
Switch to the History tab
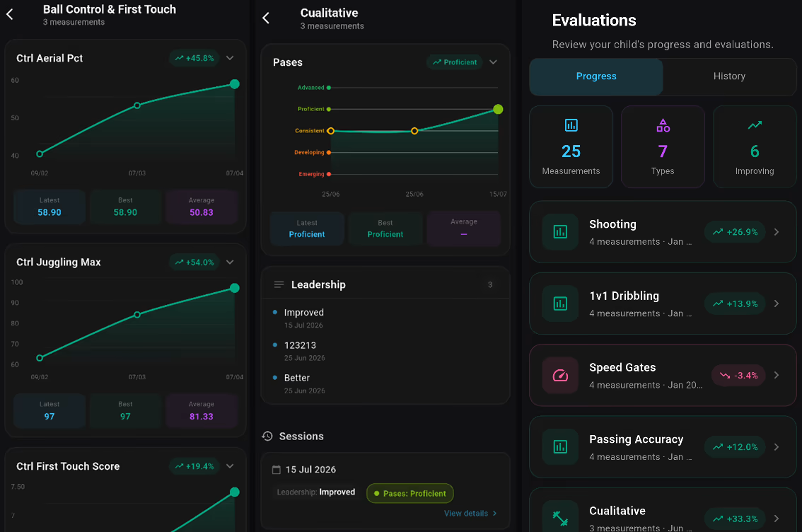tap(729, 76)
